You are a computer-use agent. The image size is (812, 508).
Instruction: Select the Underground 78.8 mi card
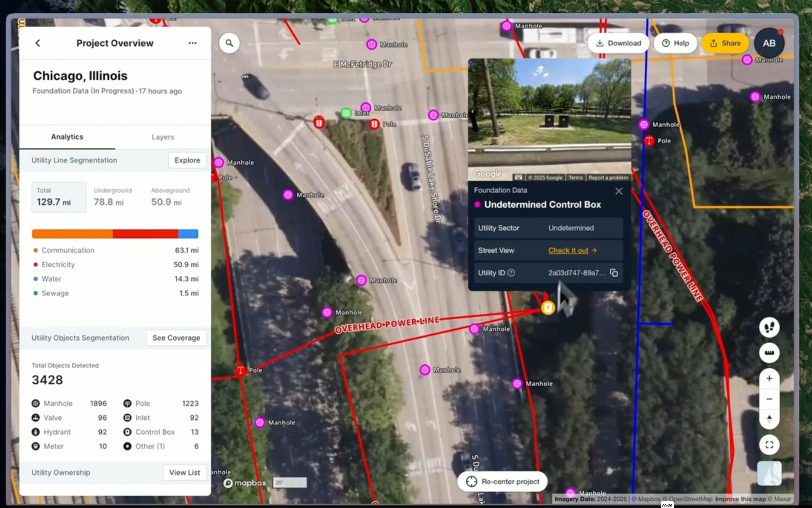coord(113,197)
